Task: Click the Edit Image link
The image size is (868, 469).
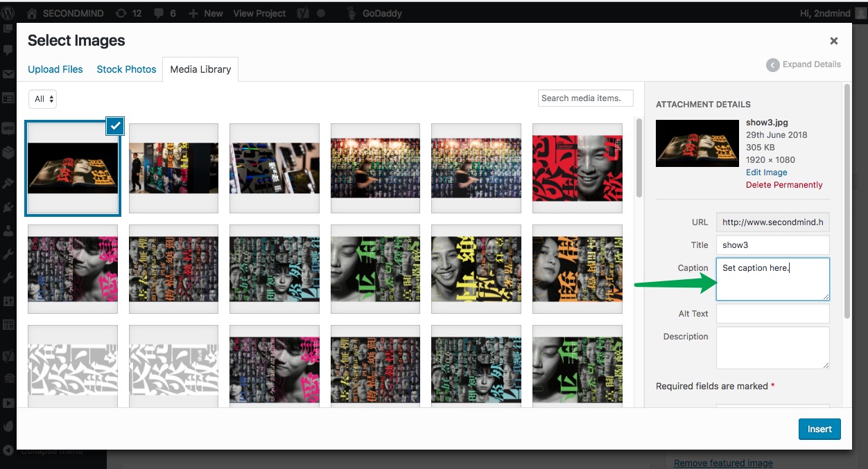Action: pyautogui.click(x=766, y=172)
